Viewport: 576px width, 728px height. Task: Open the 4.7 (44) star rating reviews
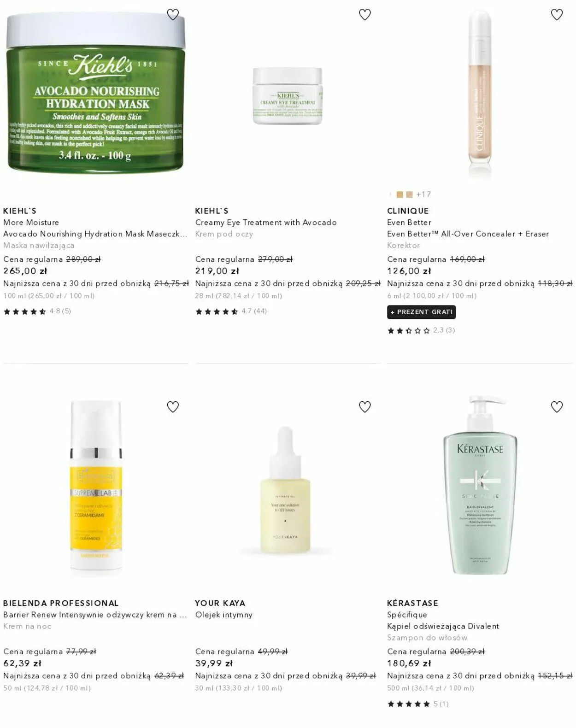click(x=231, y=311)
